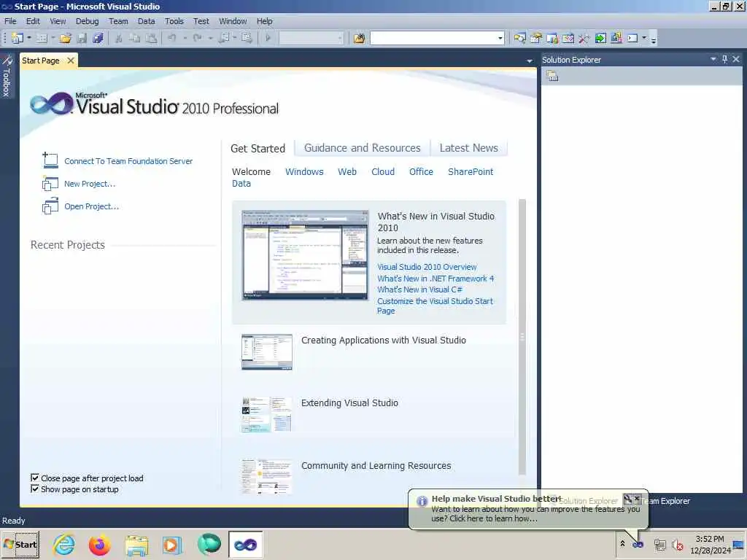Open the Find combo box dropdown
The image size is (747, 560).
500,38
